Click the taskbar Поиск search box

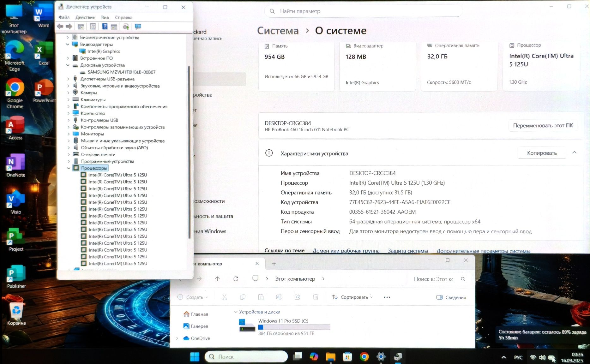[x=246, y=357]
